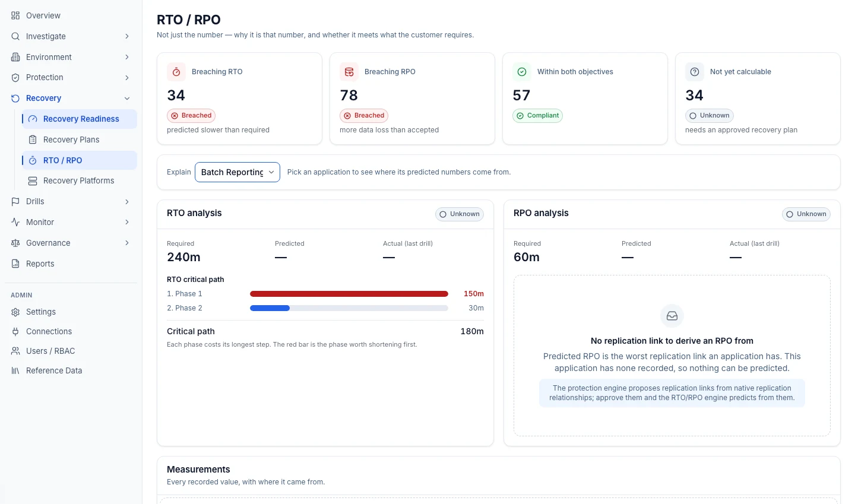Click the Compliant status badge
This screenshot has width=855, height=504.
537,116
